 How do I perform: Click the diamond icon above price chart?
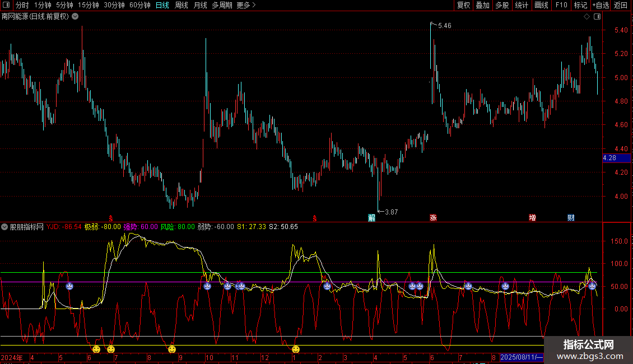point(587,17)
